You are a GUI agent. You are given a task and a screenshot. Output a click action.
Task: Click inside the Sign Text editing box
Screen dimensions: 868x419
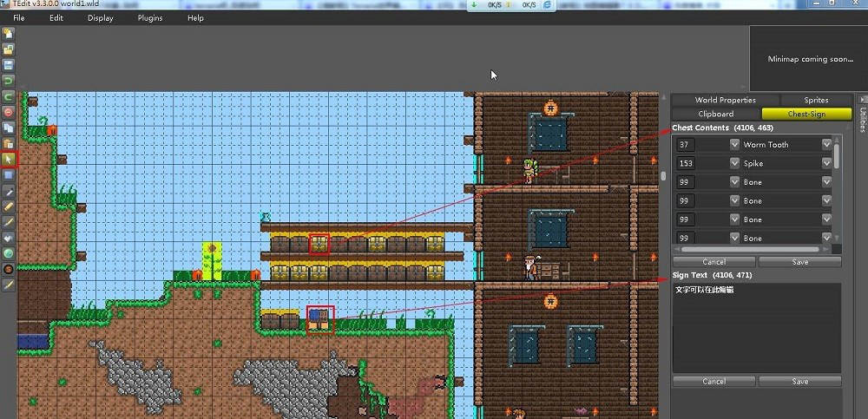coord(757,328)
